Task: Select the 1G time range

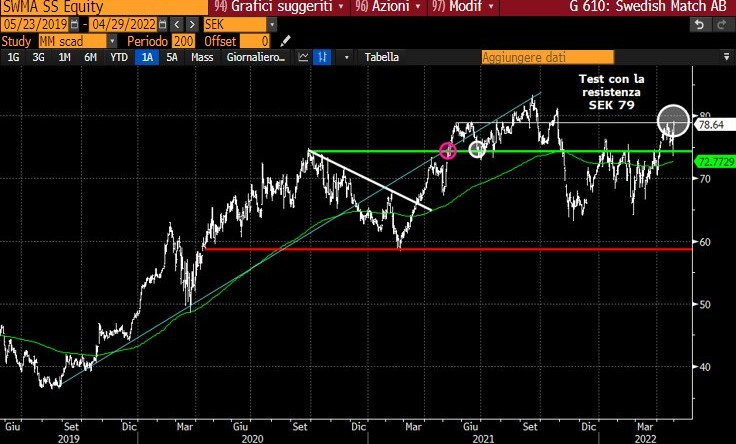Action: [13, 57]
